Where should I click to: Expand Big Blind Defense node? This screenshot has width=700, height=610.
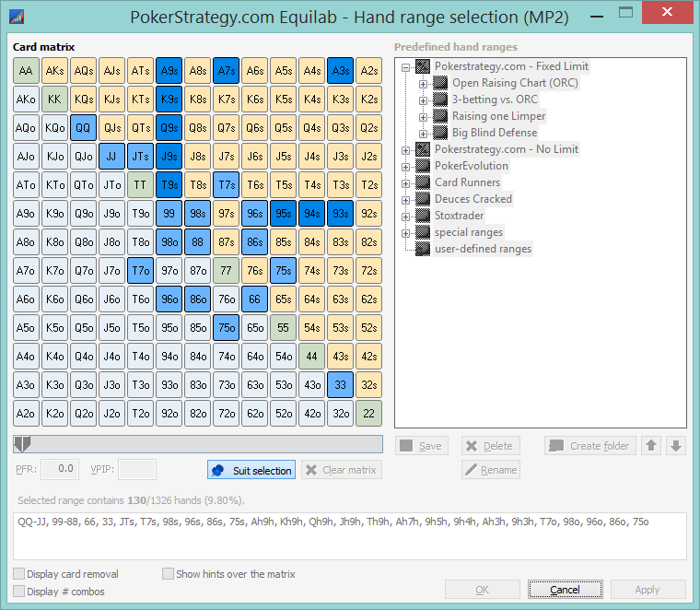(x=423, y=134)
